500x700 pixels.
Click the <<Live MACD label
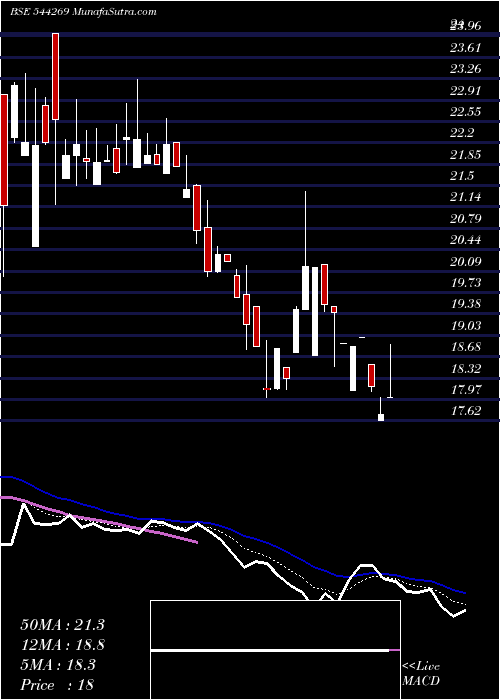click(421, 674)
